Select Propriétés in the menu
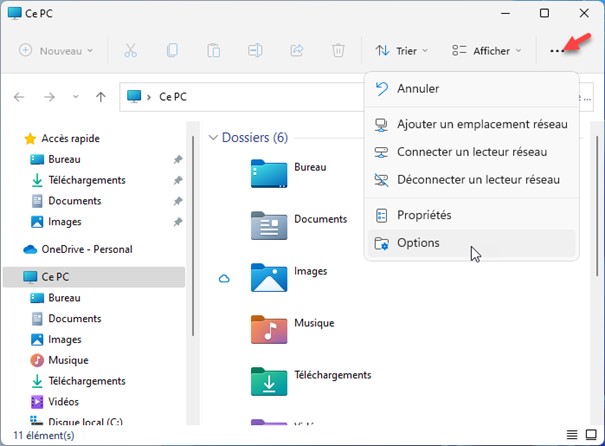This screenshot has height=446, width=605. click(x=424, y=215)
